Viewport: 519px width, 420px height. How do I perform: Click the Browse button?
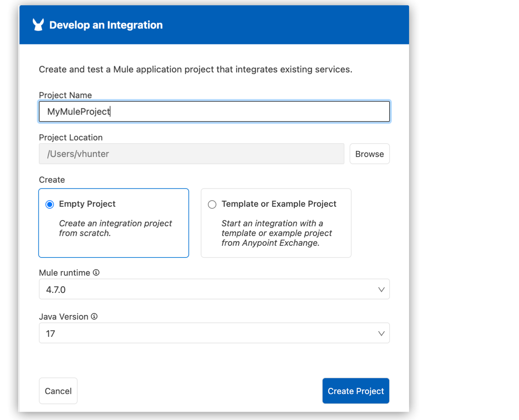[x=370, y=154]
